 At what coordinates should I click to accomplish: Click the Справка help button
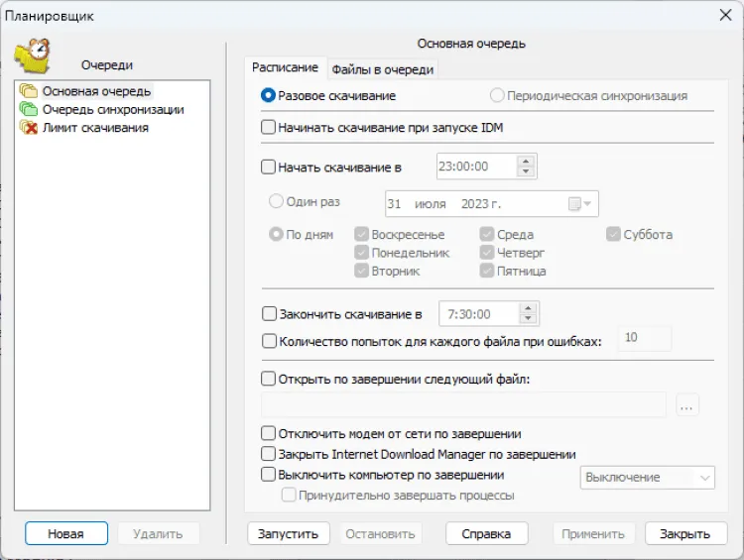(x=486, y=533)
